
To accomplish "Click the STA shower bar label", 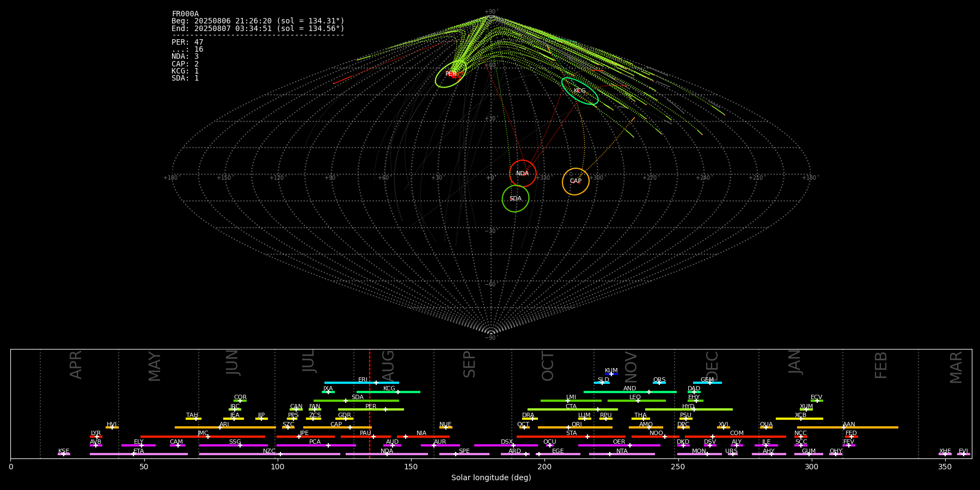I will click(572, 433).
